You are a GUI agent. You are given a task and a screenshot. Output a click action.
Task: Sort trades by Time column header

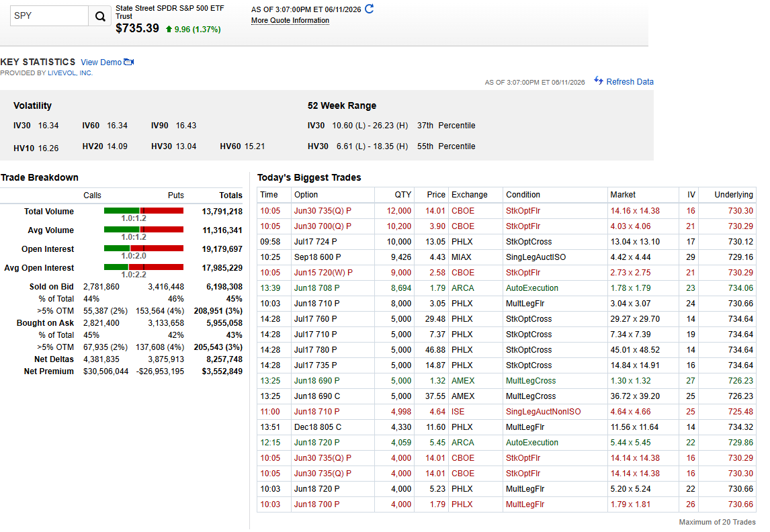point(269,195)
